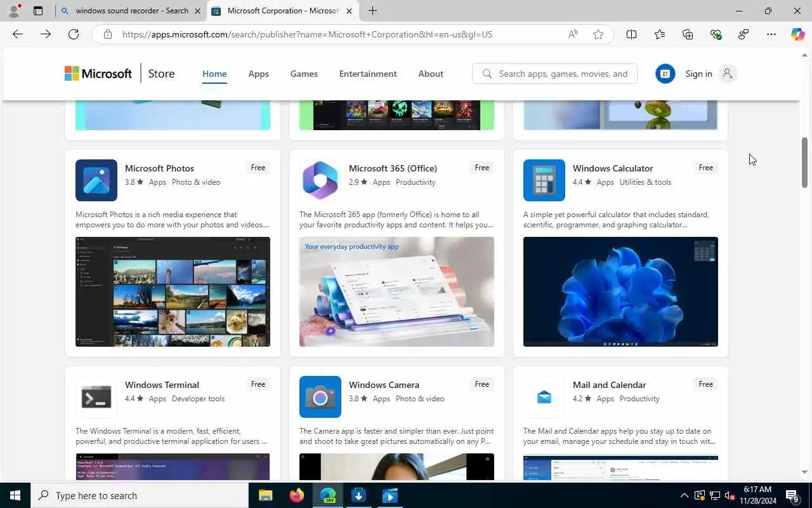Image resolution: width=812 pixels, height=508 pixels.
Task: Click the page vertical scrollbar thumb
Action: point(805,162)
